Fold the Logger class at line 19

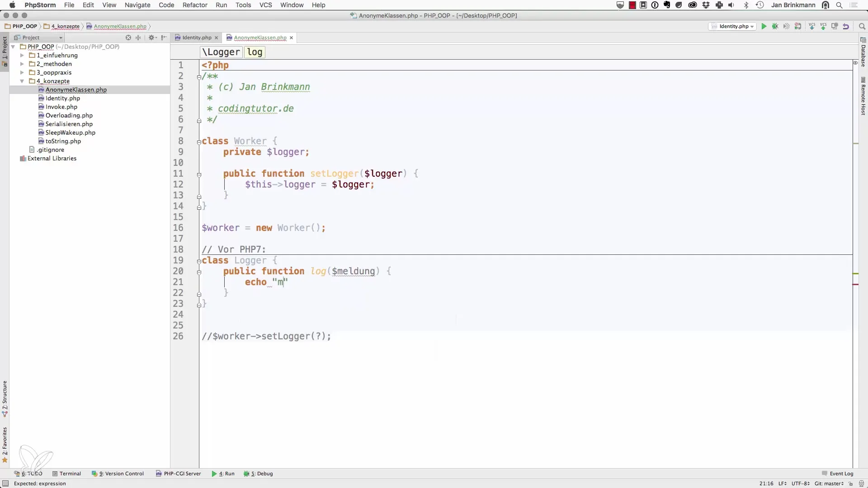[x=199, y=261]
